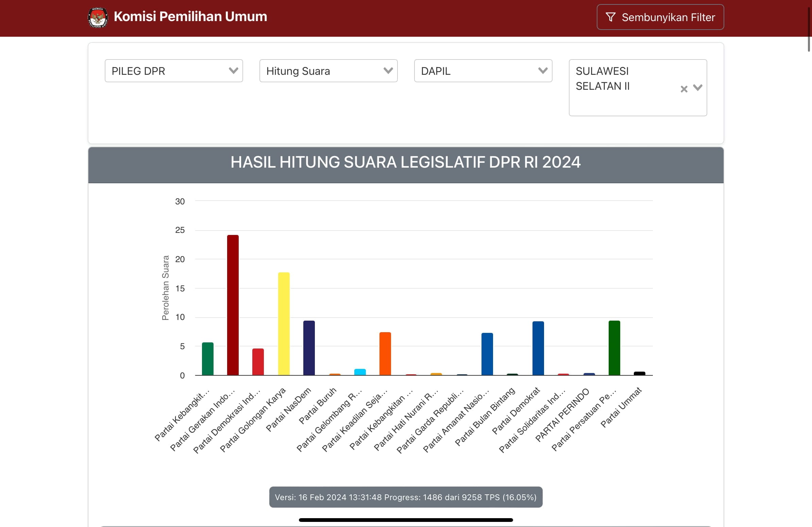Viewport: 812px width, 527px height.
Task: Click the funnel filter icon
Action: [x=610, y=17]
